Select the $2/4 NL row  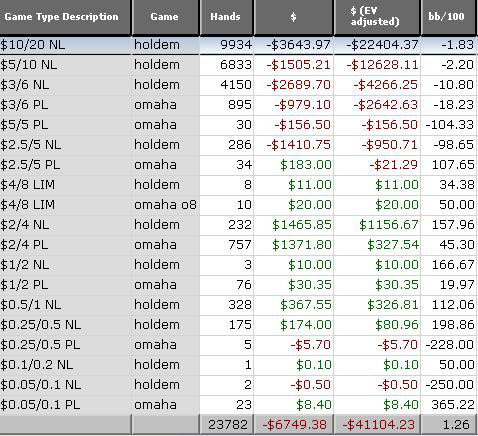pos(238,225)
